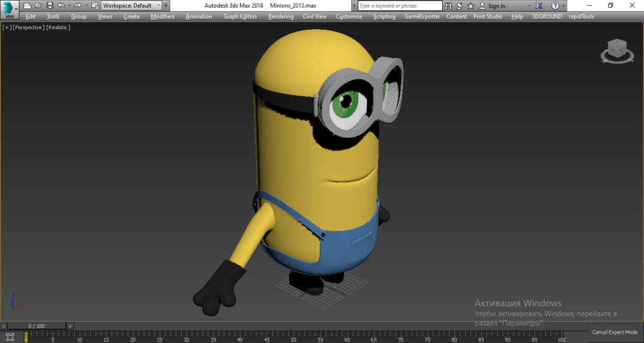Viewport: 644px width, 343px height.
Task: Open Mini Curve Editor icon on track bar
Action: tap(10, 336)
